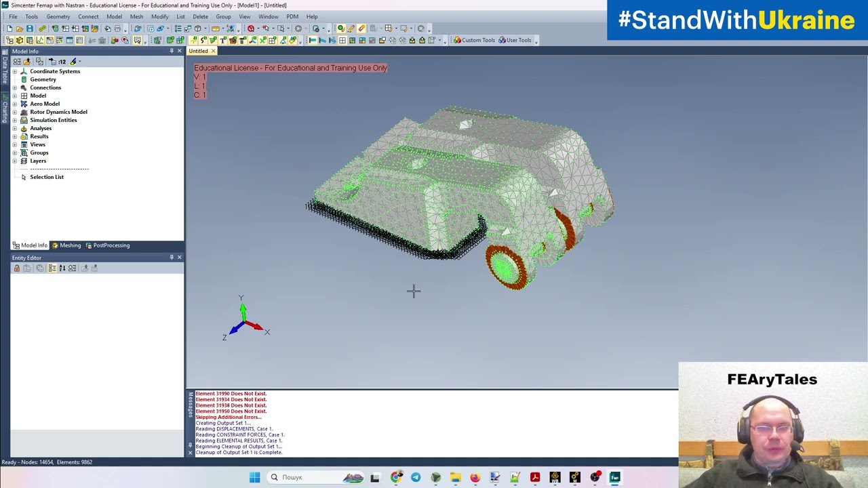This screenshot has height=488, width=868.
Task: Expand the Connections tree node
Action: 15,87
